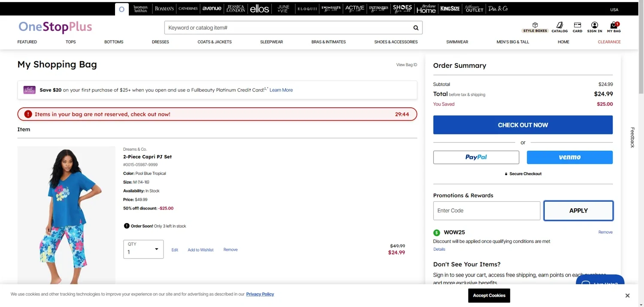The height and width of the screenshot is (307, 644).
Task: Open the Eloquii brand logo
Action: (307, 9)
